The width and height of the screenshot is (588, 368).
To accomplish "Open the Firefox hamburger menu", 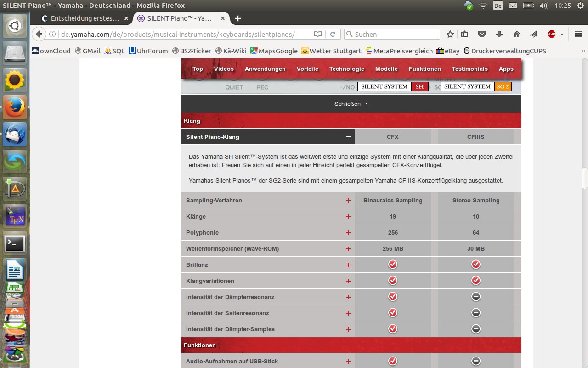I will tap(578, 34).
